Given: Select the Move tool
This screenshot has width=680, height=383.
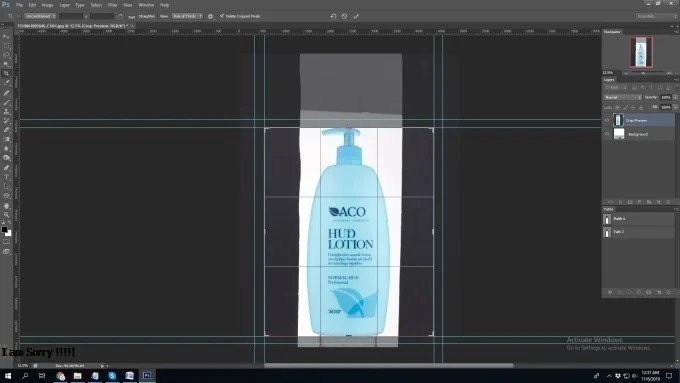Looking at the screenshot, I should (6, 36).
